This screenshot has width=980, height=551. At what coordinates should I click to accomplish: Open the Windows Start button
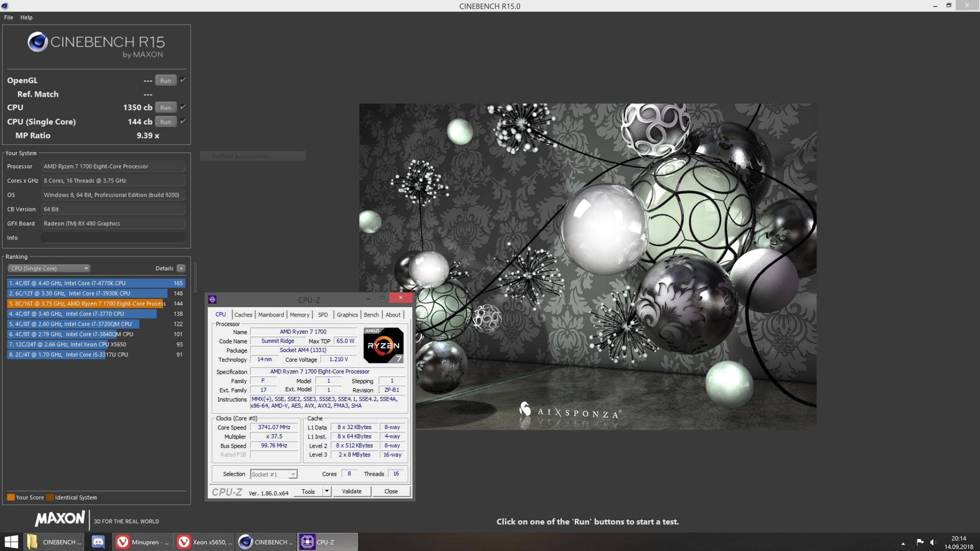[x=11, y=542]
